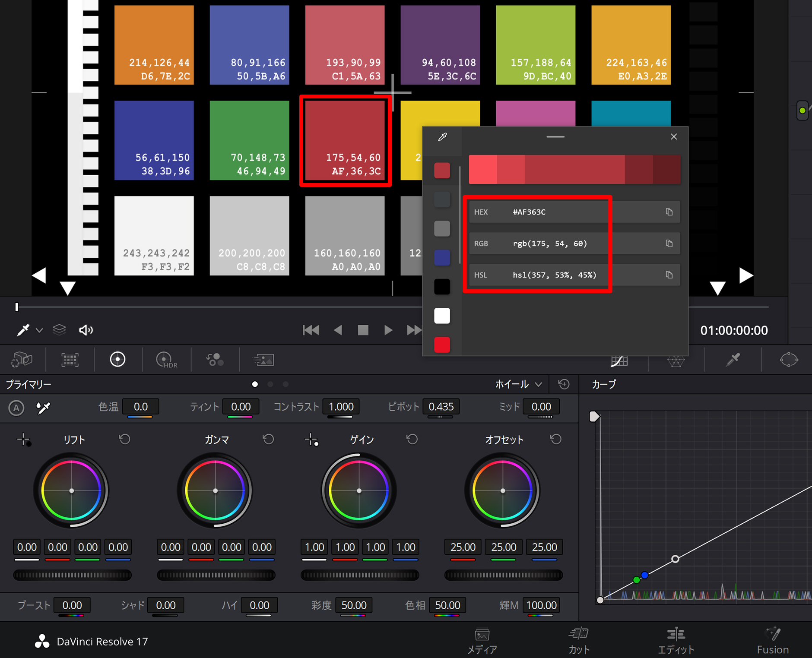Viewport: 812px width, 658px height.
Task: Copy the HEX value #AF363C
Action: point(669,212)
